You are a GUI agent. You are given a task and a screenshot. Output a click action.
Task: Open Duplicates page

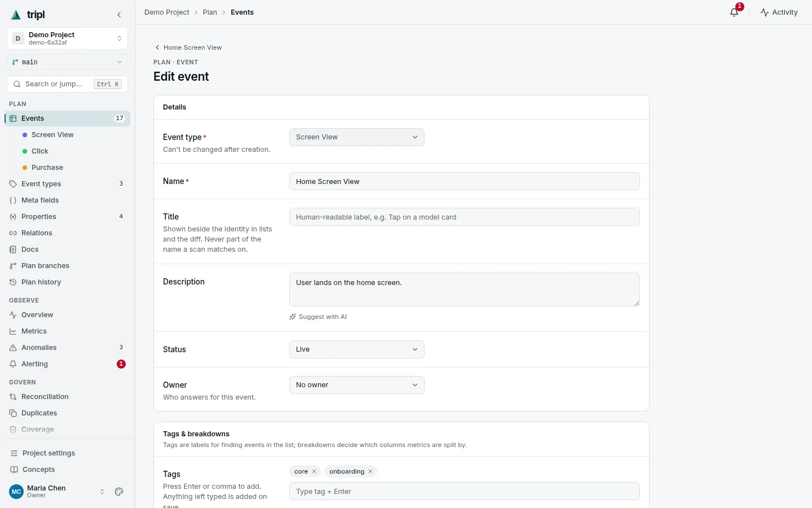(x=67, y=413)
